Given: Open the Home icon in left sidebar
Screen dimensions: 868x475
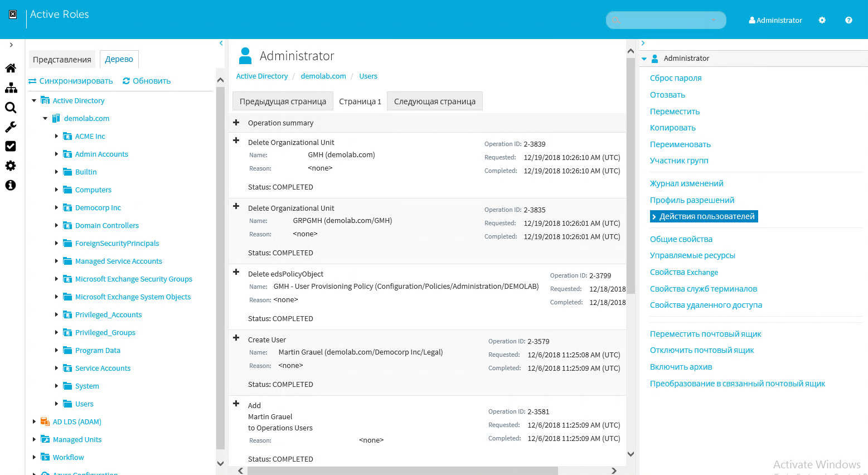Looking at the screenshot, I should 11,68.
